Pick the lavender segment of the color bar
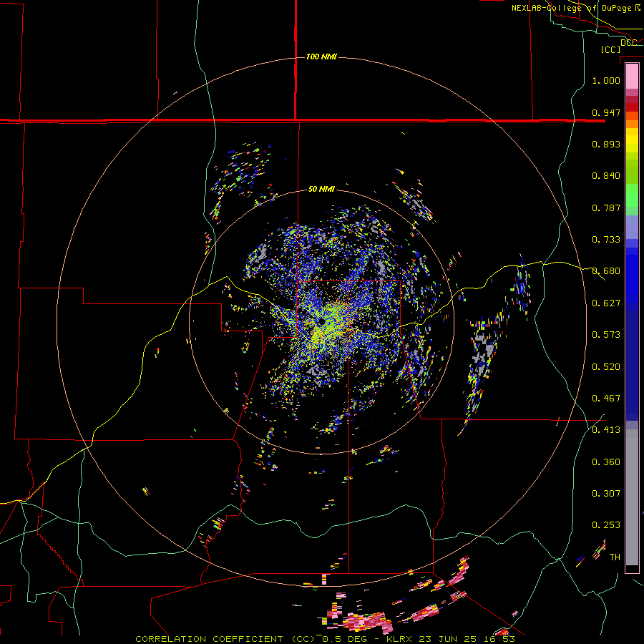This screenshot has width=644, height=644. (632, 227)
